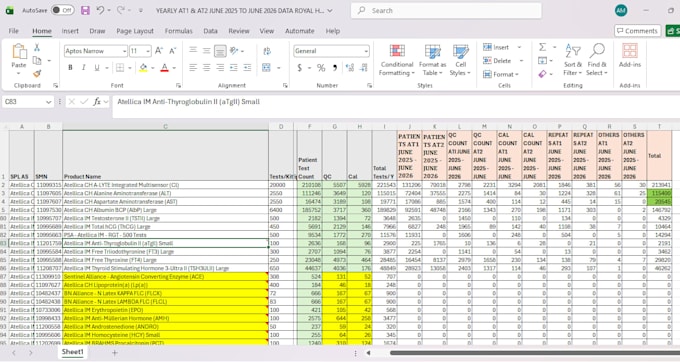Click Merge & Center icon

[x=267, y=68]
